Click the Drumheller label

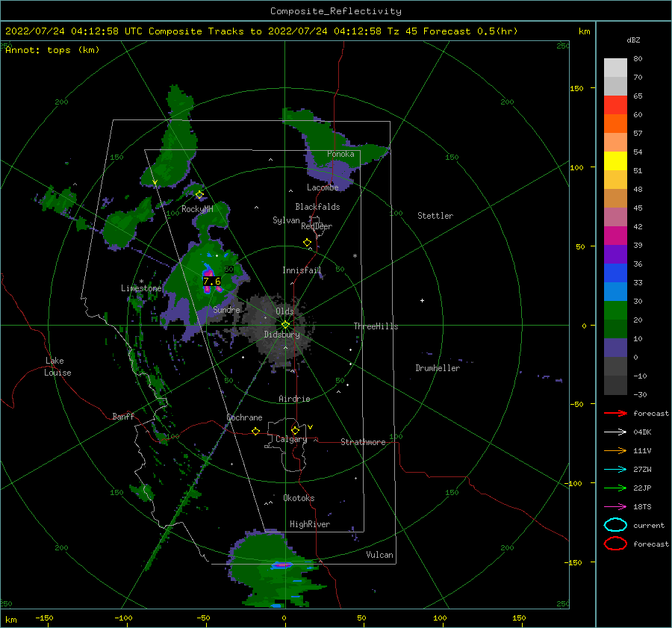[438, 368]
